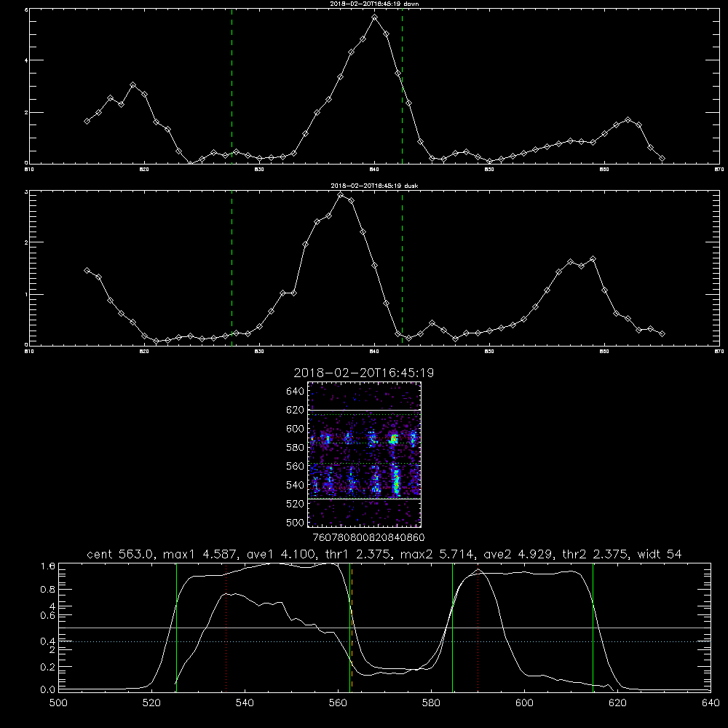Click image y-axis label 540
The width and height of the screenshot is (728, 728).
click(295, 485)
